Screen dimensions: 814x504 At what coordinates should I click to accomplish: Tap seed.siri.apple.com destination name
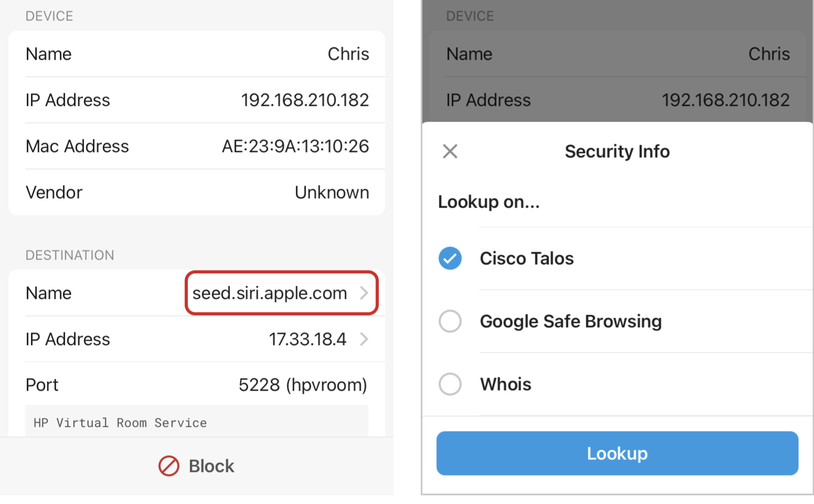coord(270,293)
